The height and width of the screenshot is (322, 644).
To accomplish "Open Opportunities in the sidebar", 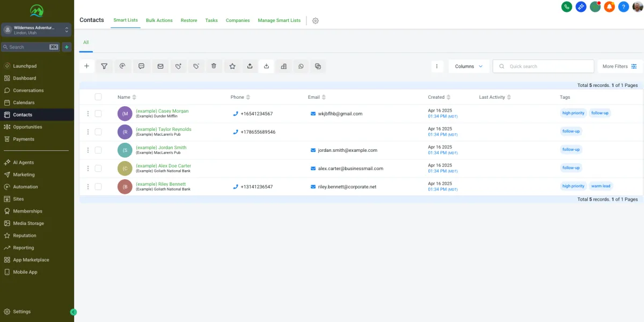I will 27,127.
